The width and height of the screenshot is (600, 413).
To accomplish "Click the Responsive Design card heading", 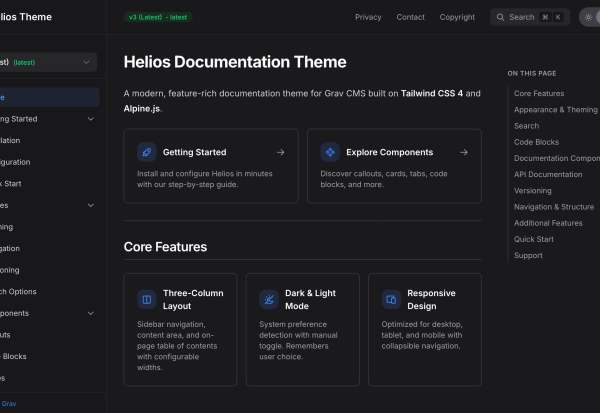I will [431, 300].
